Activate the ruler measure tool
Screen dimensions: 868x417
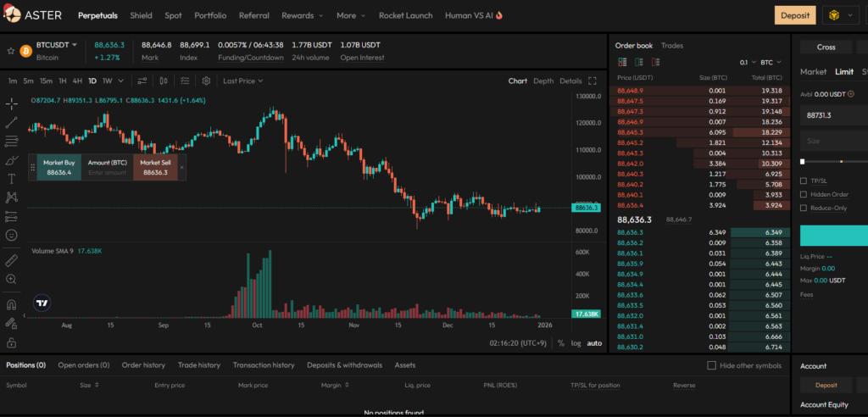point(12,260)
